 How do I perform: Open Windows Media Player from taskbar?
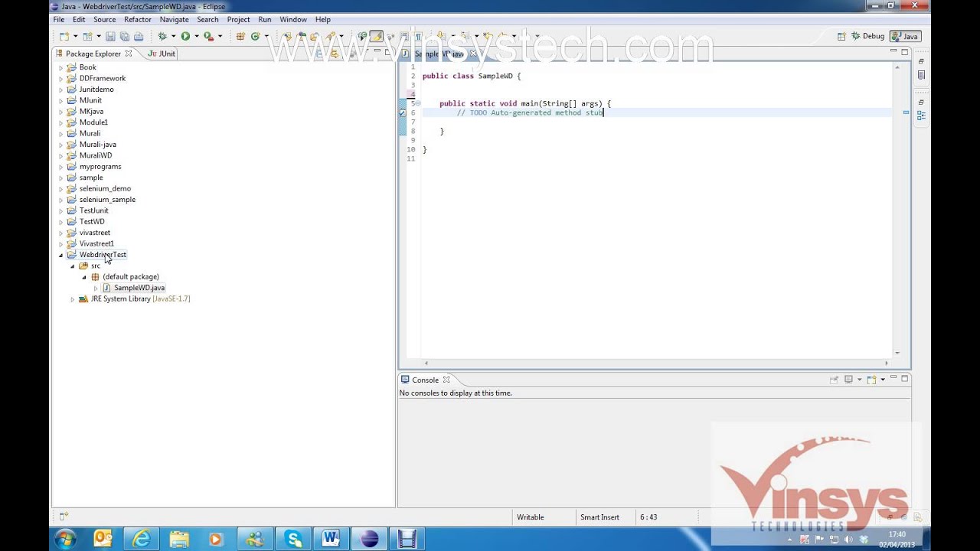pyautogui.click(x=217, y=539)
